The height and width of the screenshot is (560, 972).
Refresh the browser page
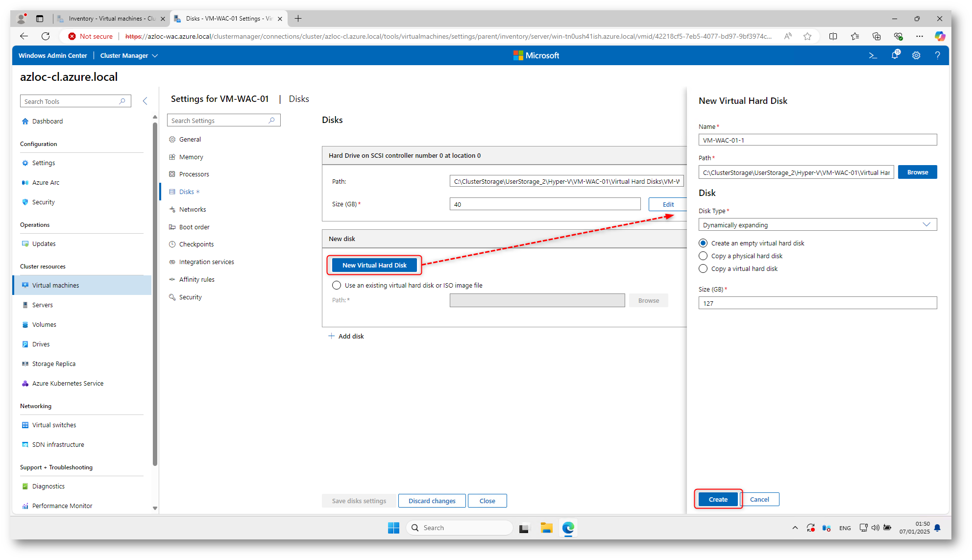46,36
